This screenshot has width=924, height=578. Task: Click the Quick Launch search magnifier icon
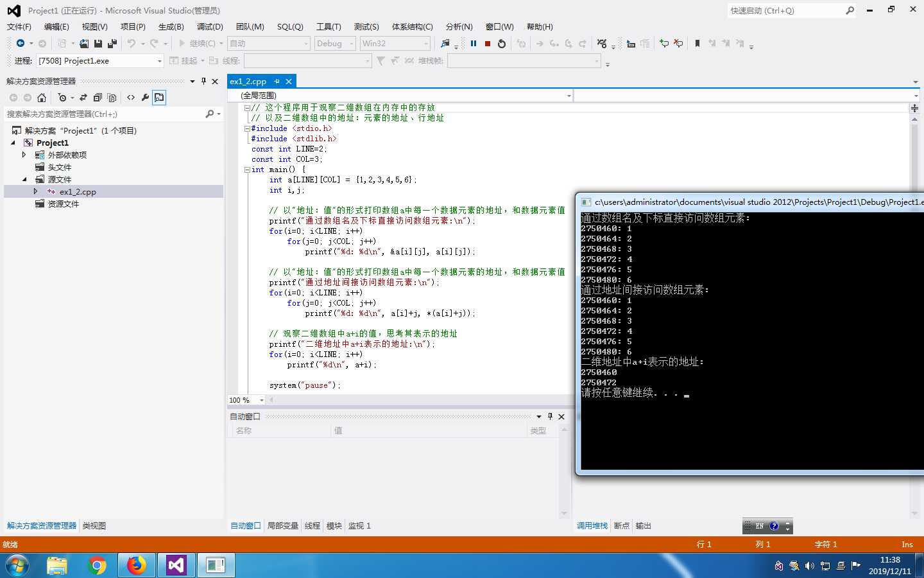pyautogui.click(x=850, y=10)
